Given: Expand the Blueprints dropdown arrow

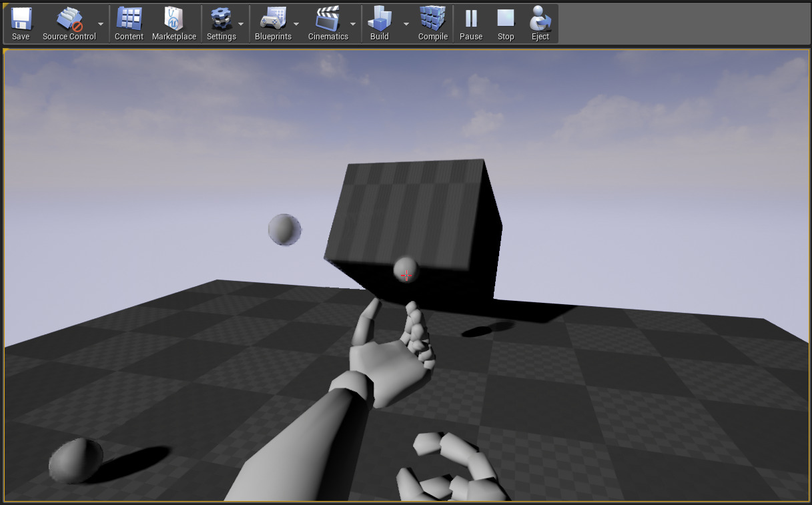Looking at the screenshot, I should click(296, 24).
